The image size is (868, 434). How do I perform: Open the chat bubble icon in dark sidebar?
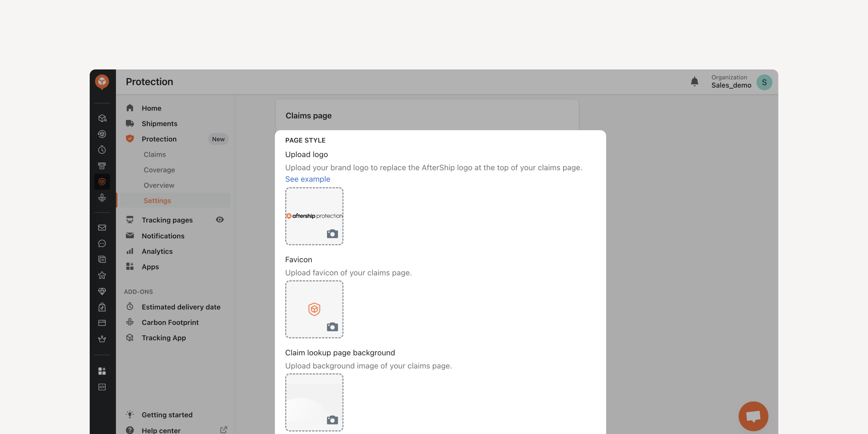(102, 244)
